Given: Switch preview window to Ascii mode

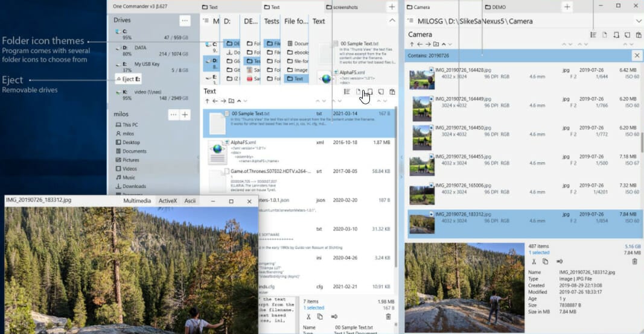Looking at the screenshot, I should point(190,201).
